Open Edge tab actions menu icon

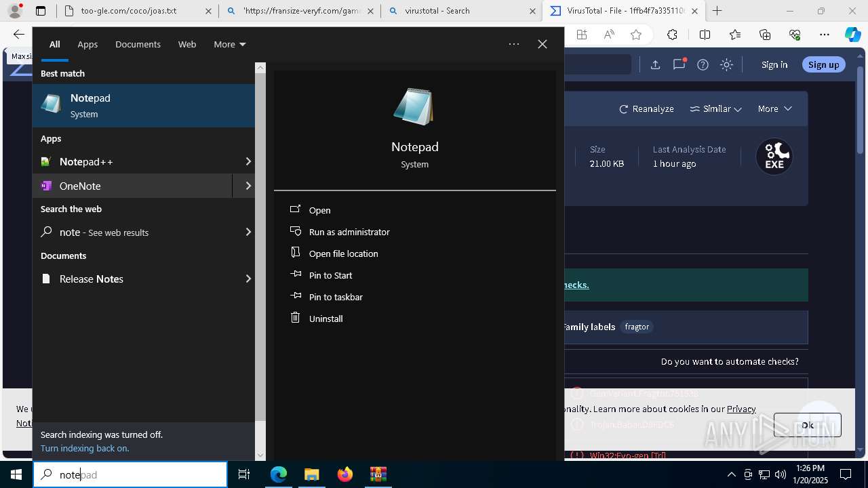tap(41, 11)
